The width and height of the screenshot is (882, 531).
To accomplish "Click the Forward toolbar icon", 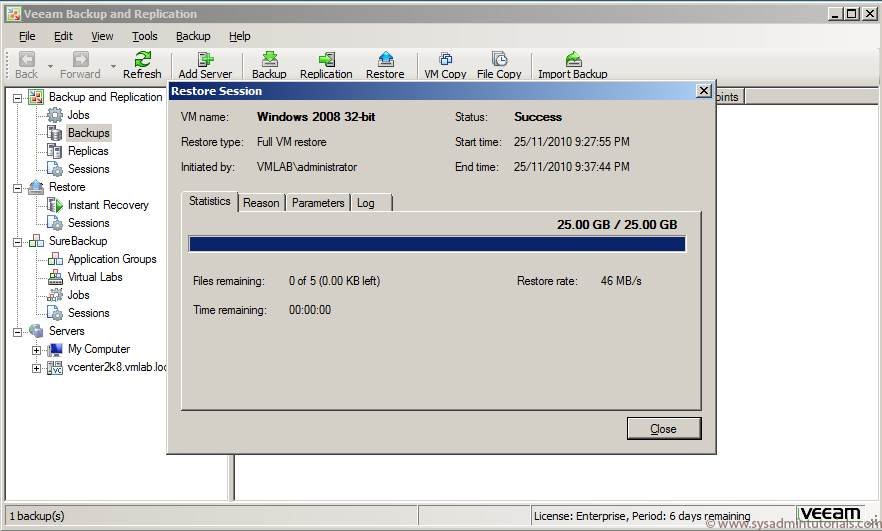I will tap(80, 59).
